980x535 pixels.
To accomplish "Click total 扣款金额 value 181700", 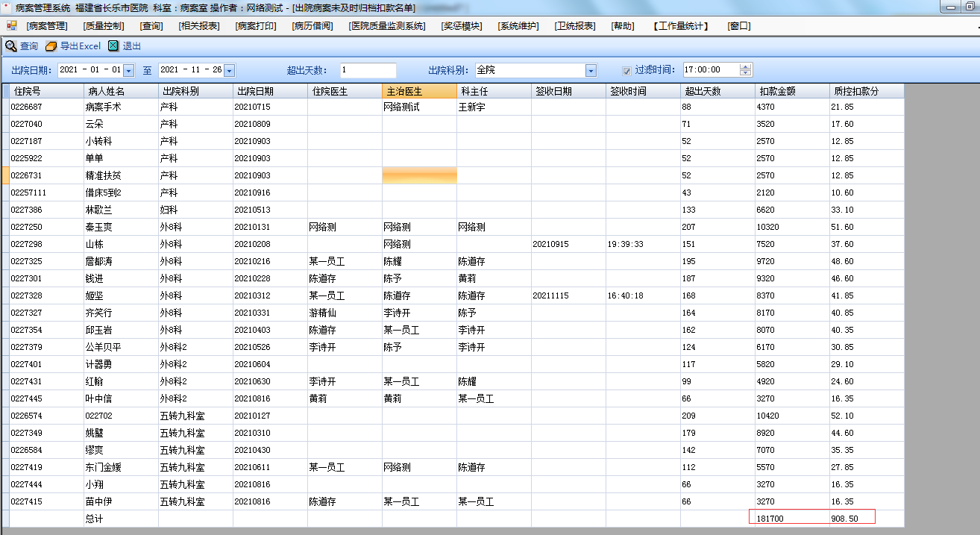I will click(770, 518).
